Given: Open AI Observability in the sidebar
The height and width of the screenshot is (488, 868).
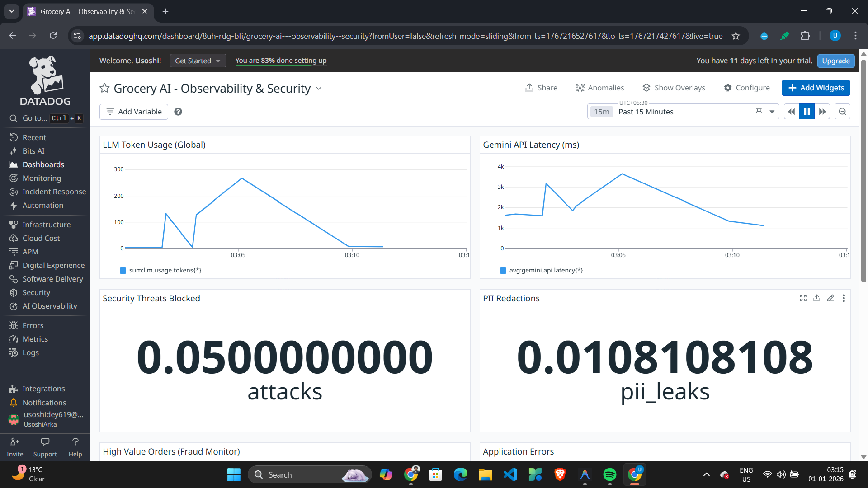Looking at the screenshot, I should coord(50,306).
